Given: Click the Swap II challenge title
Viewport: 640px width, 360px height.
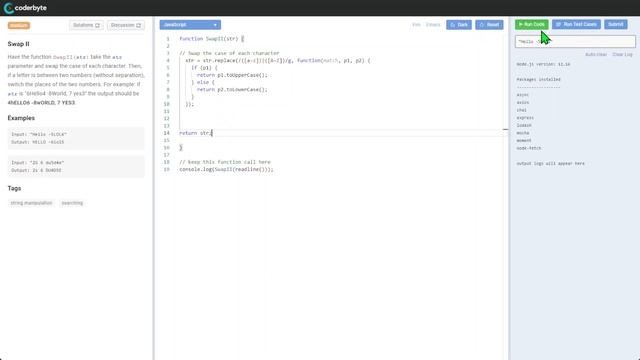Looking at the screenshot, I should click(x=18, y=44).
